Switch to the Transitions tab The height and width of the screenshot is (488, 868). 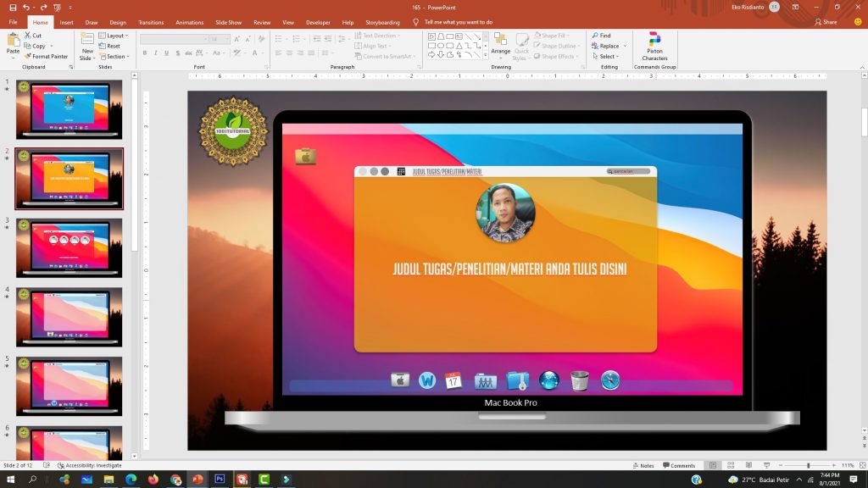151,23
